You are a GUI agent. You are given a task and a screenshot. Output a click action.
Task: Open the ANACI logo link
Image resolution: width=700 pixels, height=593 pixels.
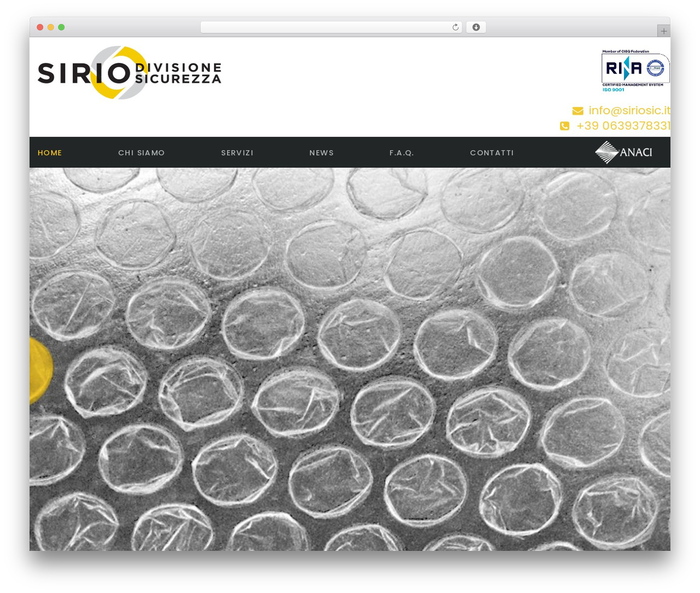pyautogui.click(x=623, y=152)
